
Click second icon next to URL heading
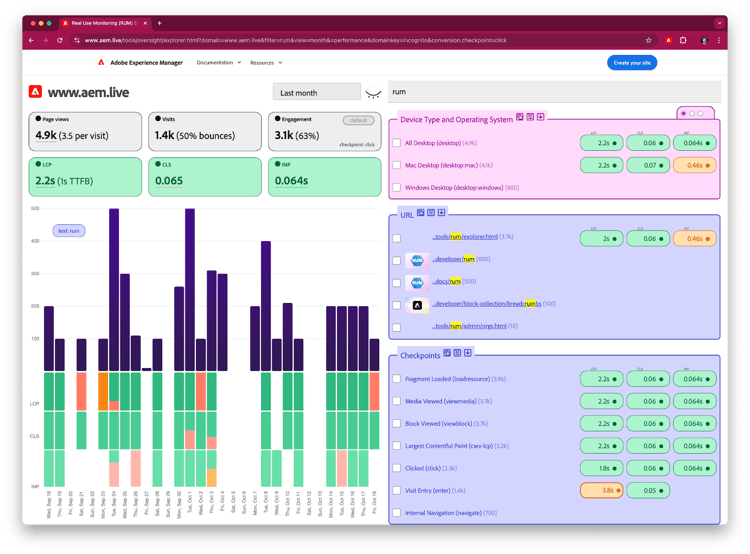[x=431, y=212]
